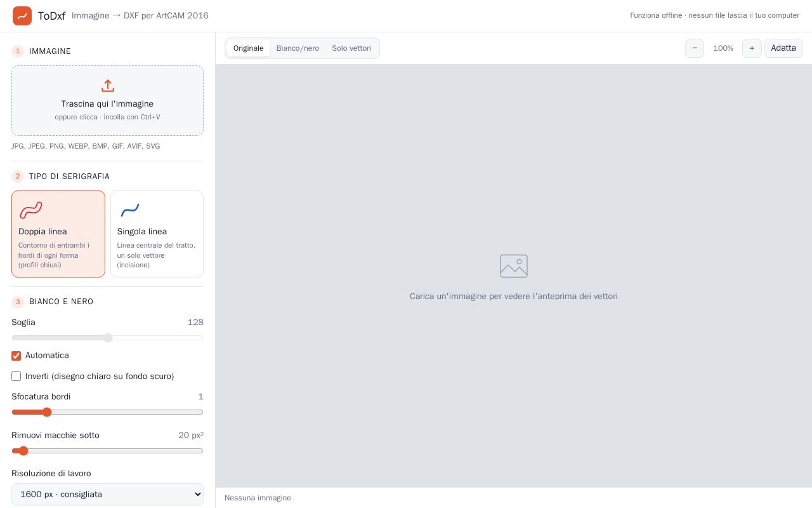Click the Soglia value 128
The width and height of the screenshot is (812, 508).
click(195, 323)
